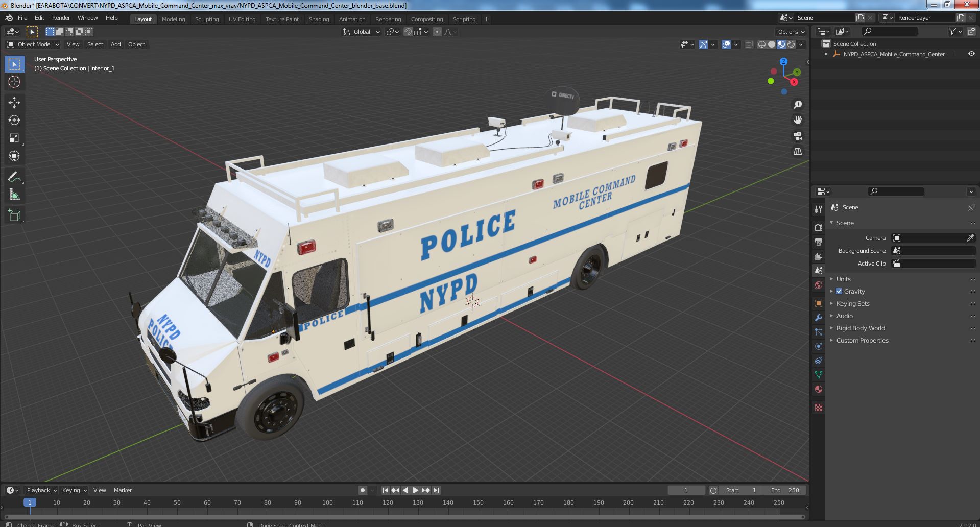Toggle the Gravity checkbox
Image resolution: width=980 pixels, height=527 pixels.
(839, 291)
